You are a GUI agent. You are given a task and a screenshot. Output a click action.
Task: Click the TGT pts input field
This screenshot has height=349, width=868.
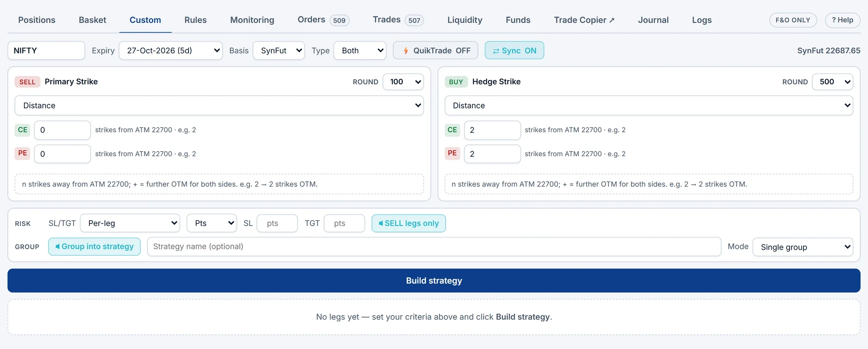click(x=344, y=223)
